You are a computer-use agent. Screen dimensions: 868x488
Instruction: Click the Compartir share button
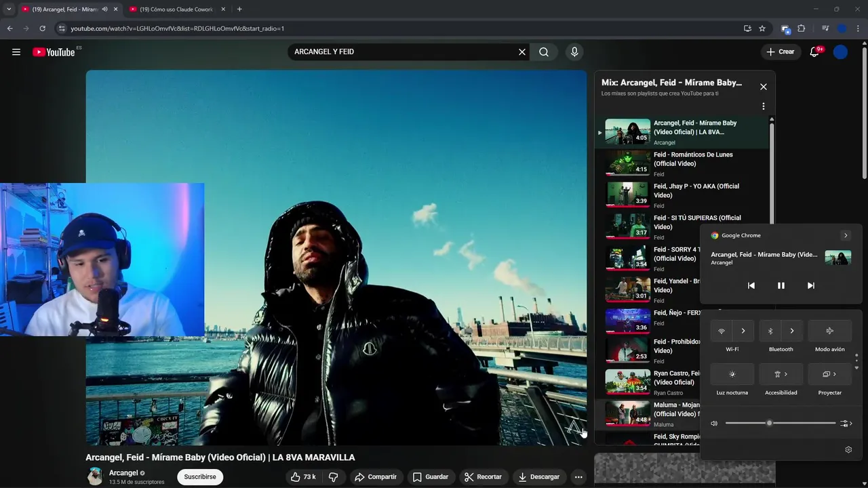(376, 477)
